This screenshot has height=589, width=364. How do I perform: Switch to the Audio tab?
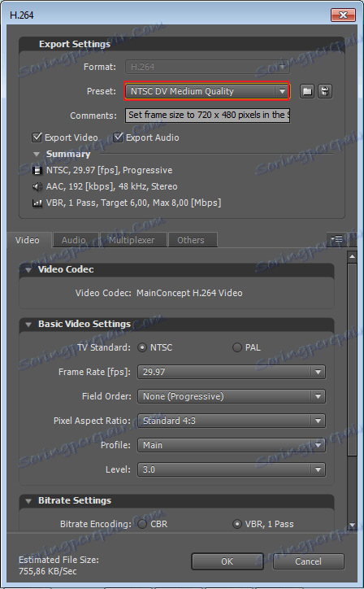pos(74,240)
